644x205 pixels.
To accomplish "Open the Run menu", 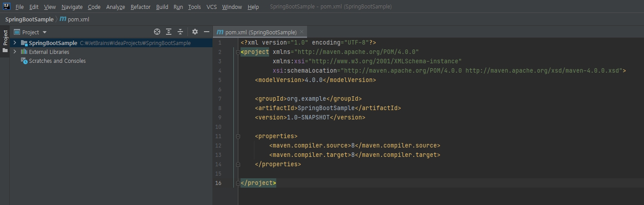I will (178, 7).
